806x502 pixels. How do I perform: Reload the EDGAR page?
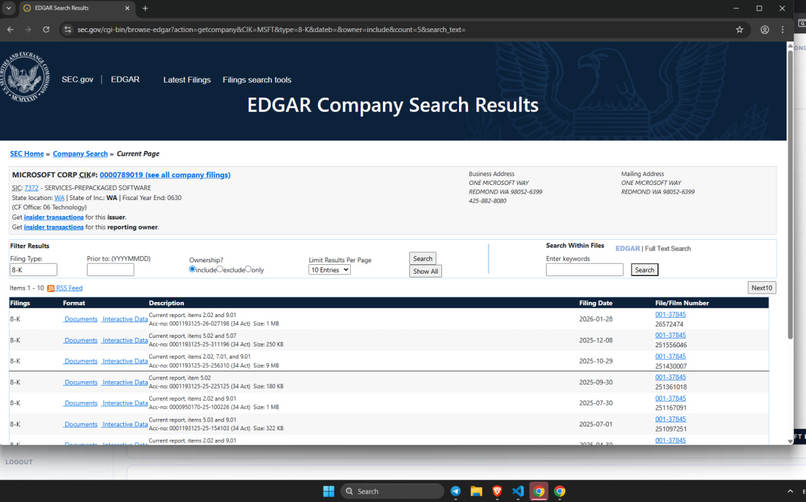click(x=46, y=30)
